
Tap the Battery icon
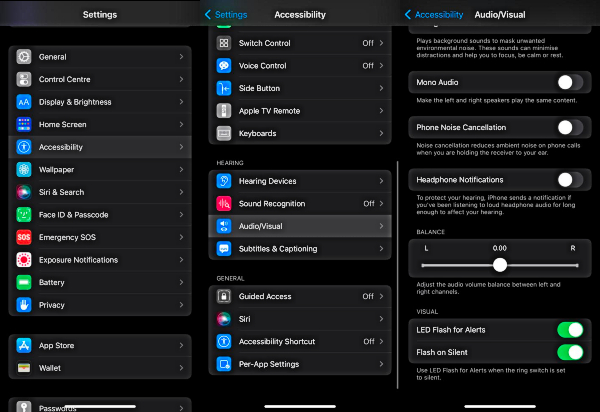pos(24,282)
